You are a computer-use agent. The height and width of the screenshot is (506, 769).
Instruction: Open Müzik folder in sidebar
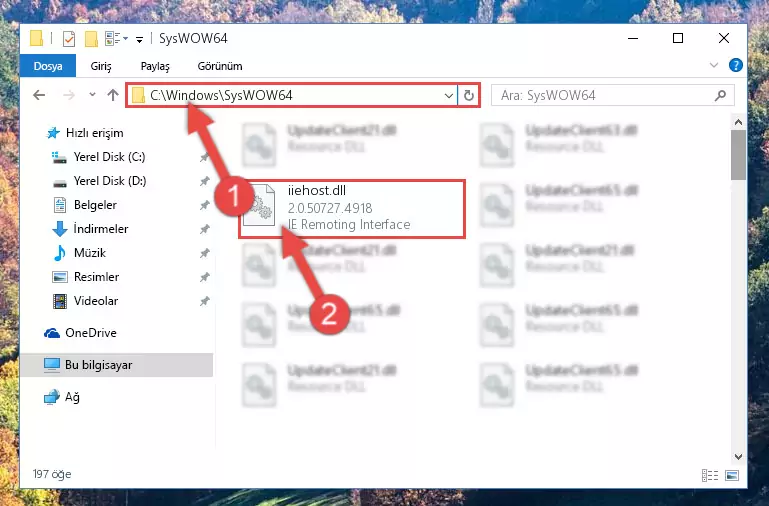pos(79,253)
